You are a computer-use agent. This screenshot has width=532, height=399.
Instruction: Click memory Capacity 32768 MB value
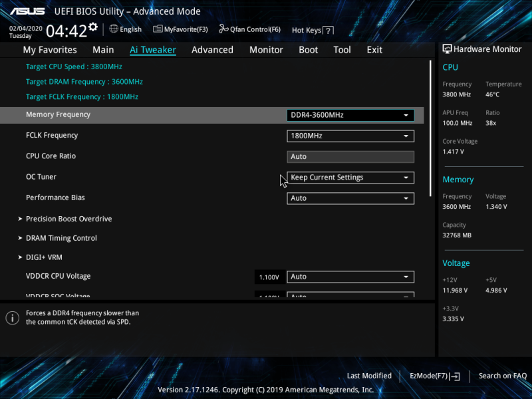tap(457, 235)
